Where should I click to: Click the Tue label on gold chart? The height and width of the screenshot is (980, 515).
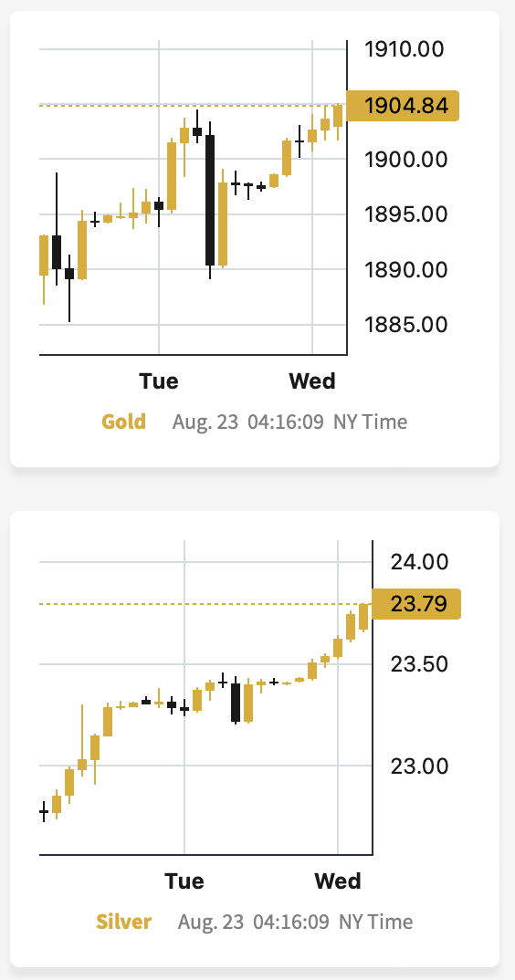(158, 381)
